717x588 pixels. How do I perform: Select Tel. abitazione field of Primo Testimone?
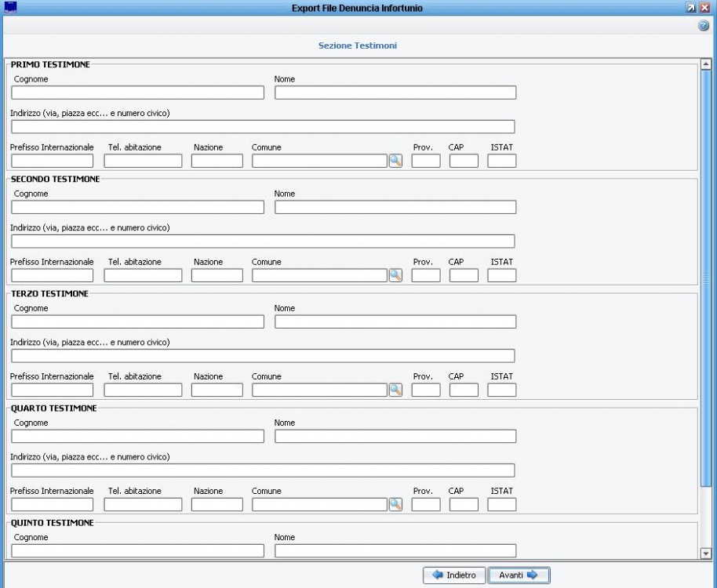(x=143, y=162)
